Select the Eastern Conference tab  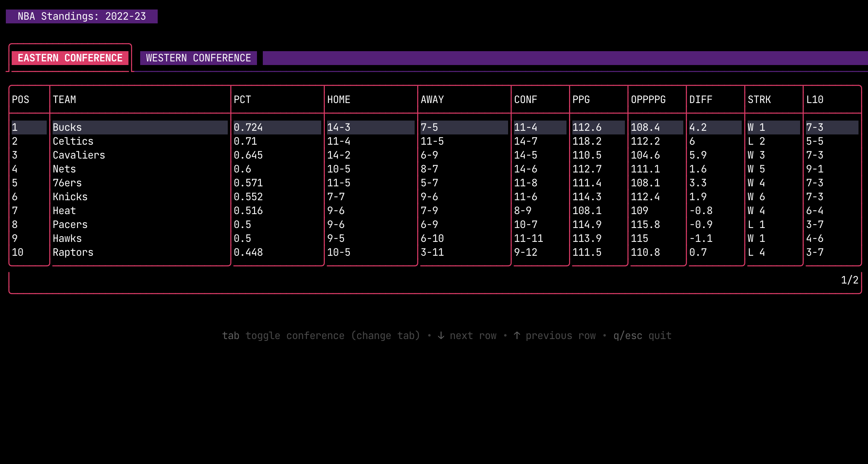pos(70,58)
